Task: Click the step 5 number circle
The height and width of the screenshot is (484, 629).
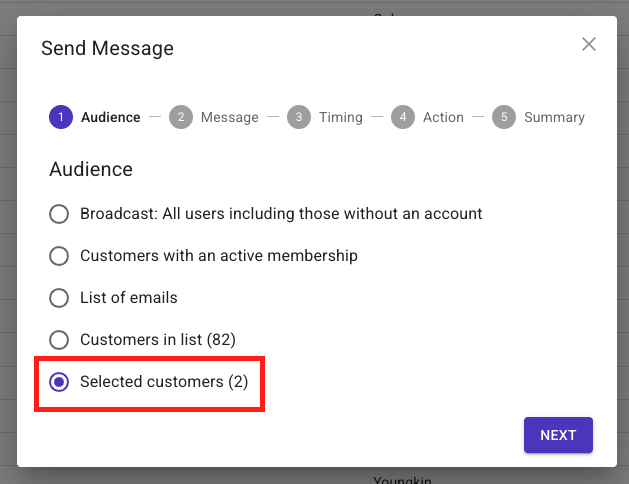Action: 504,117
